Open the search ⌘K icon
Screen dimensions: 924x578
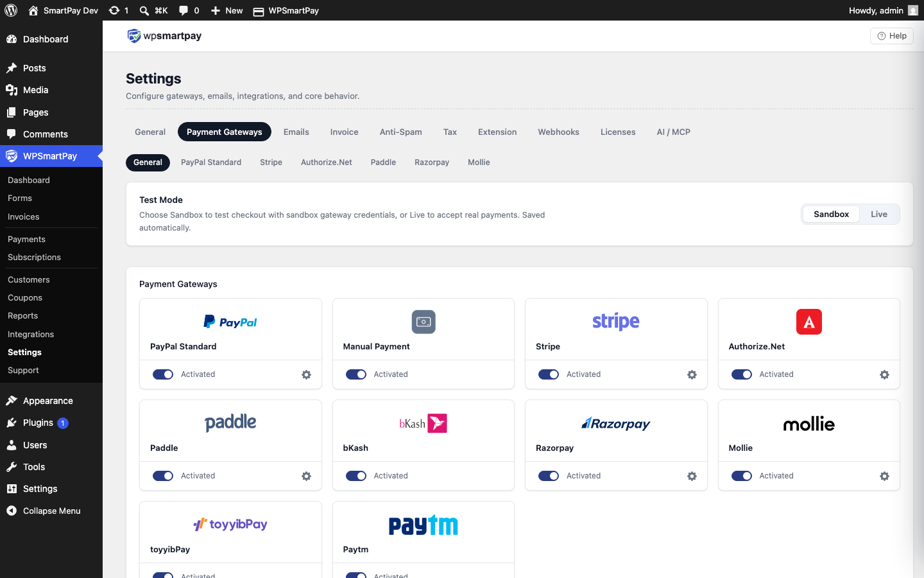144,10
